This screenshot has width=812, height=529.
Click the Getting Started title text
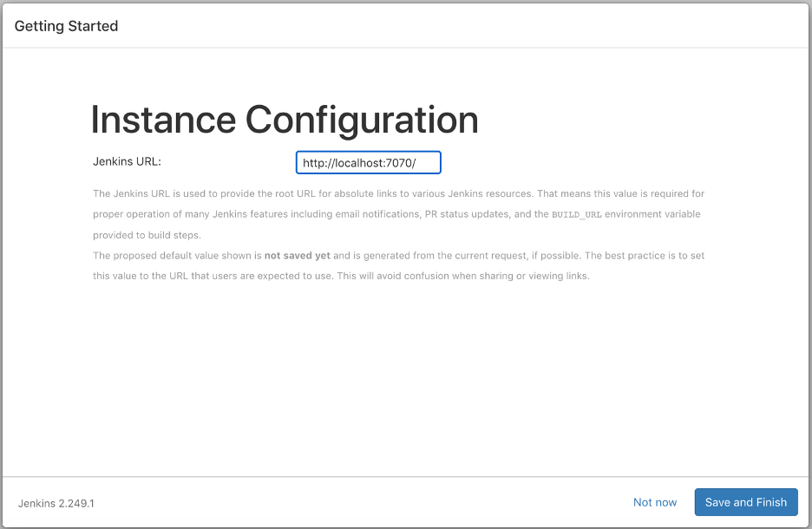pos(66,26)
